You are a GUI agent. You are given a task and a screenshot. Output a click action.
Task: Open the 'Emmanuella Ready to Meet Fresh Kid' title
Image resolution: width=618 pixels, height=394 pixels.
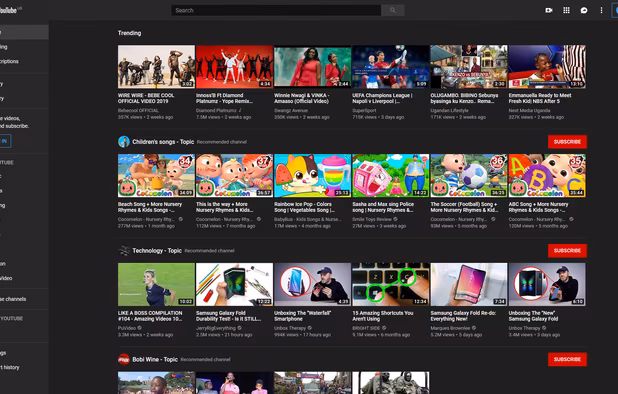pyautogui.click(x=540, y=98)
